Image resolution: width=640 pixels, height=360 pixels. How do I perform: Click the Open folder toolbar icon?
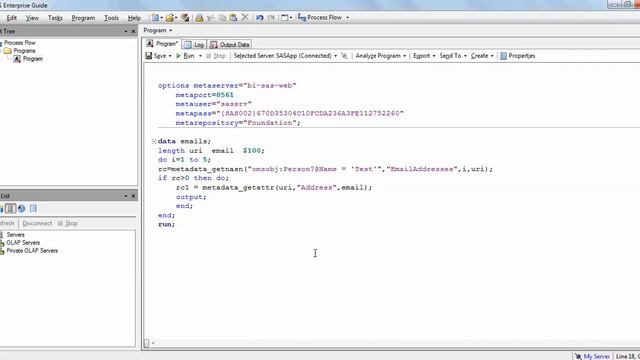tap(169, 18)
